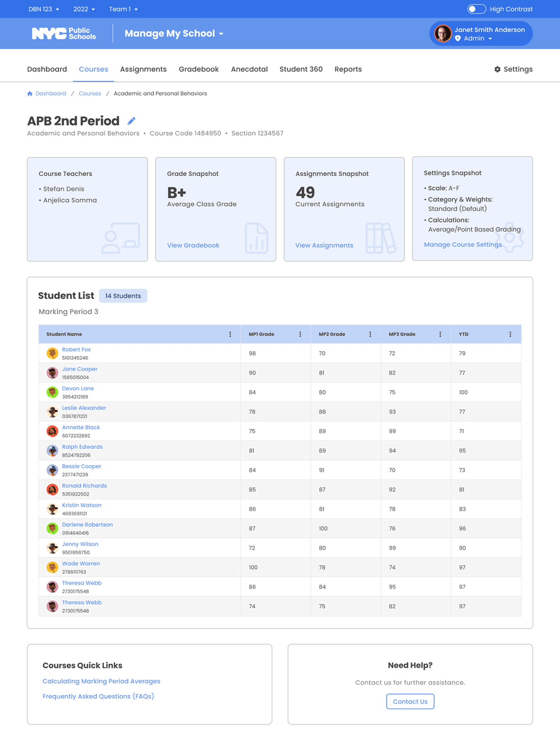
Task: Expand the Manage My School menu
Action: pos(174,34)
